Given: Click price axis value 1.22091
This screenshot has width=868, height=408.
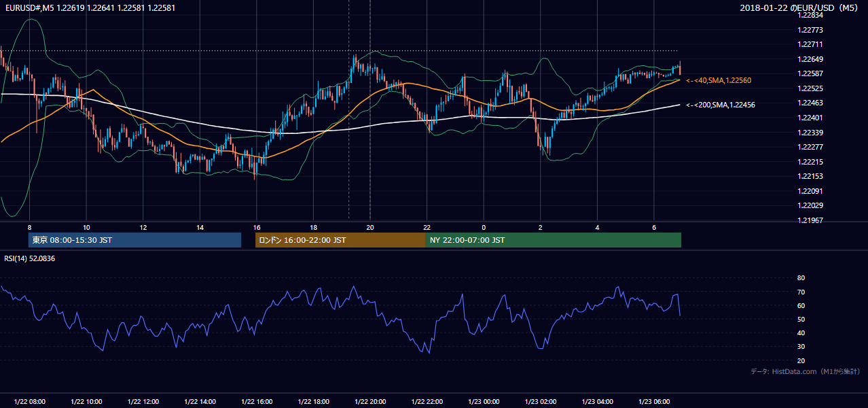Looking at the screenshot, I should [810, 191].
